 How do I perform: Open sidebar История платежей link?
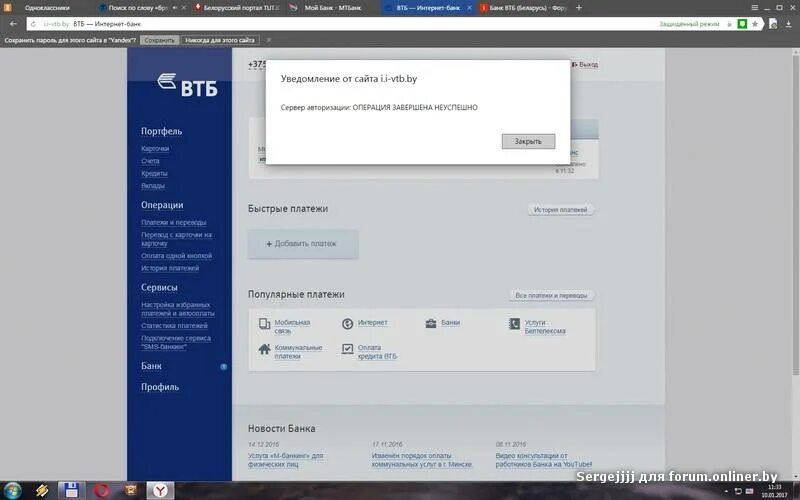pyautogui.click(x=170, y=268)
